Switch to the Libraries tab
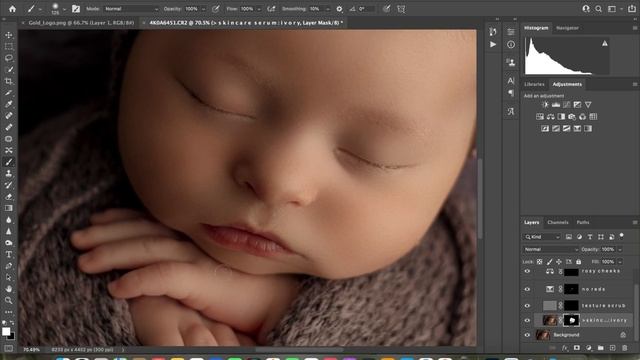 pyautogui.click(x=534, y=84)
